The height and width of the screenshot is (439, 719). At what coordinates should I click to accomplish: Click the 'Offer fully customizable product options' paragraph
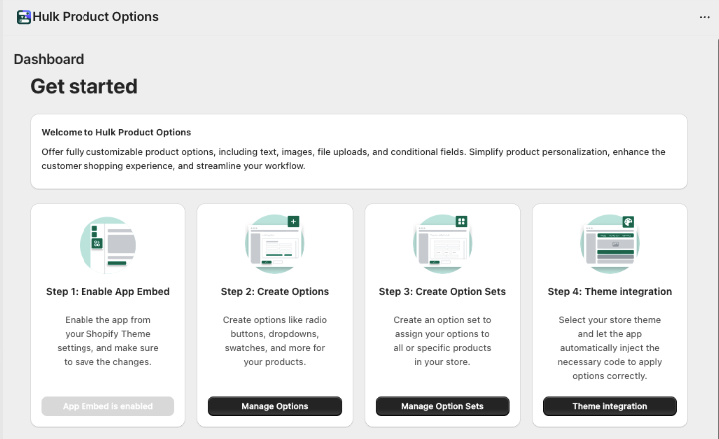353,159
